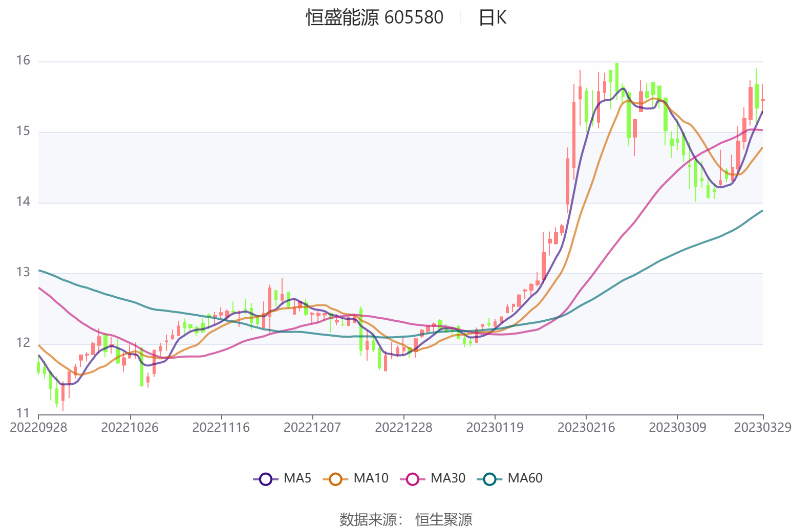Click the teal MA60 legend circle icon

pos(489,479)
